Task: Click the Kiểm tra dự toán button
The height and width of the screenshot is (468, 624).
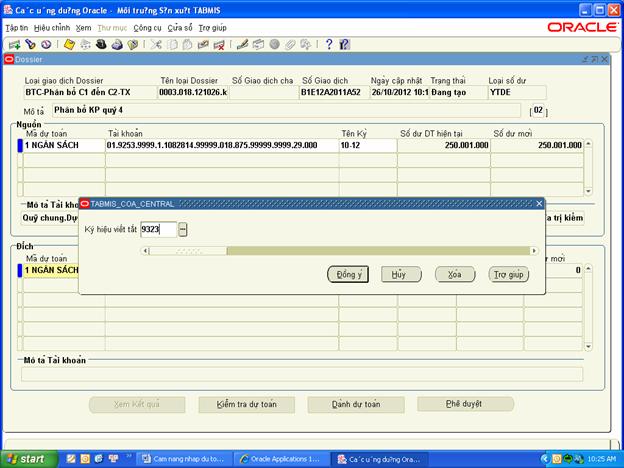Action: click(246, 404)
